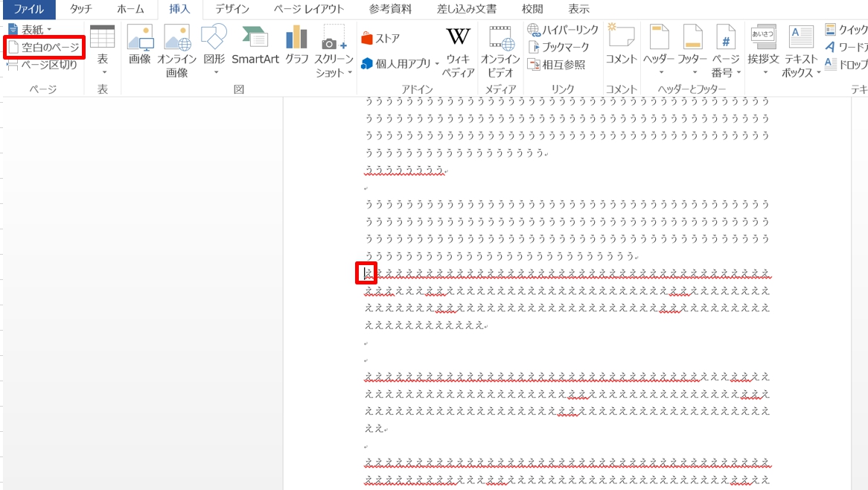Insert a SmartArt graphic
The image size is (868, 490).
(x=255, y=44)
